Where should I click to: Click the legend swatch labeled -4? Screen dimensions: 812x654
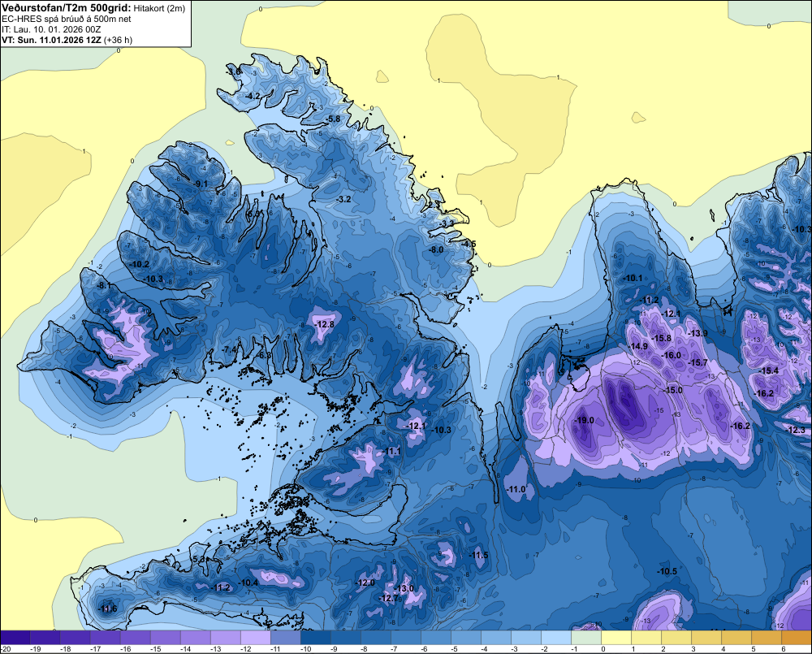pos(496,637)
